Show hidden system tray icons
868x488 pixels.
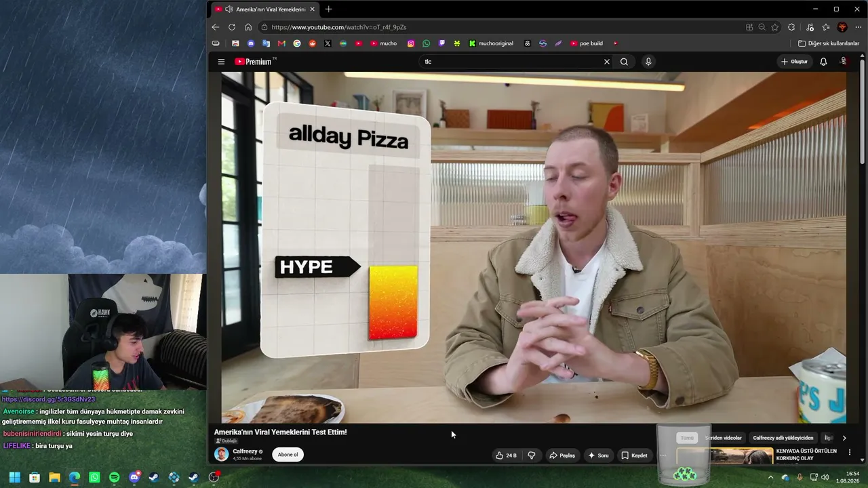coord(770,477)
